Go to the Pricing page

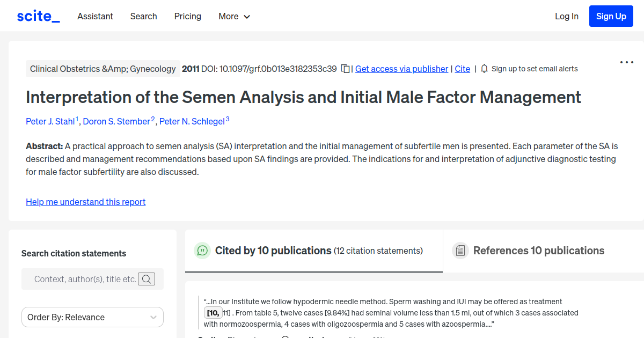pyautogui.click(x=187, y=17)
